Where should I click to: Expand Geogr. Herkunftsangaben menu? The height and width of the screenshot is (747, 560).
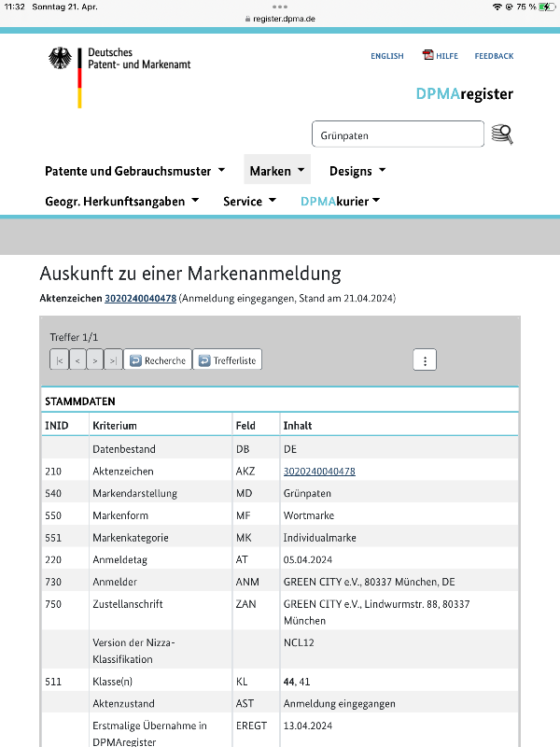coord(122,201)
